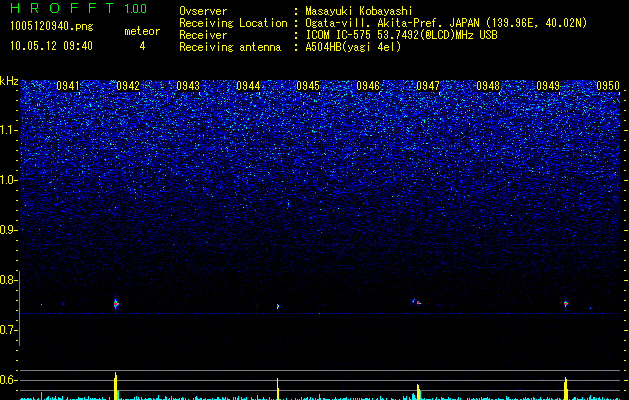Click the meteor count label

click(142, 31)
